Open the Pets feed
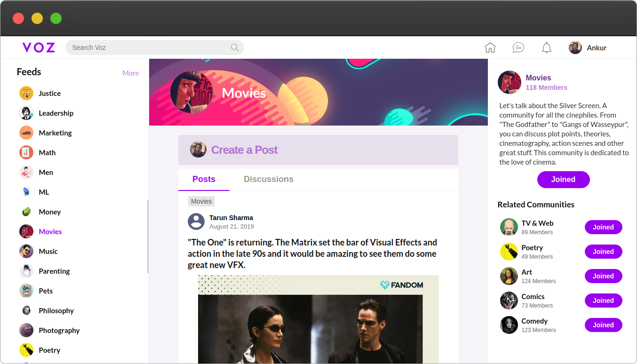The image size is (637, 364). tap(46, 291)
